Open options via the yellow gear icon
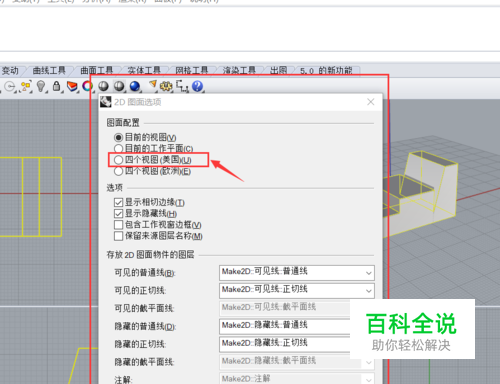The height and width of the screenshot is (384, 500). click(166, 86)
